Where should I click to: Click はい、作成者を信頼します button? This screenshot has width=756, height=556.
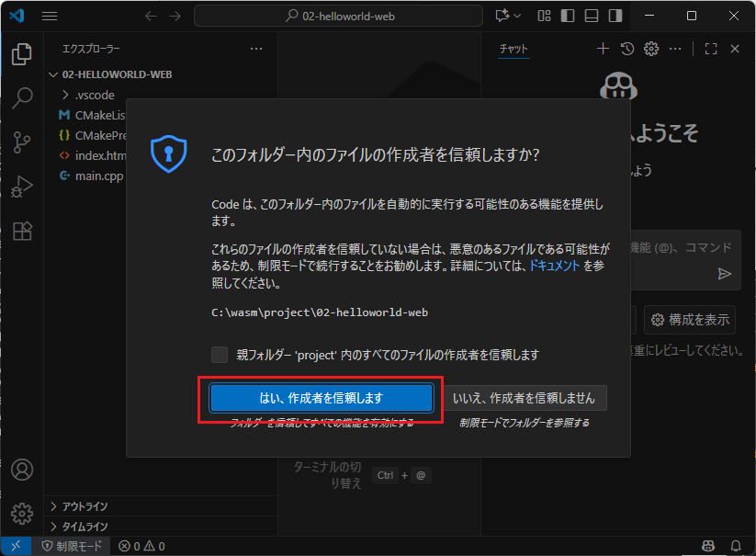click(x=322, y=398)
